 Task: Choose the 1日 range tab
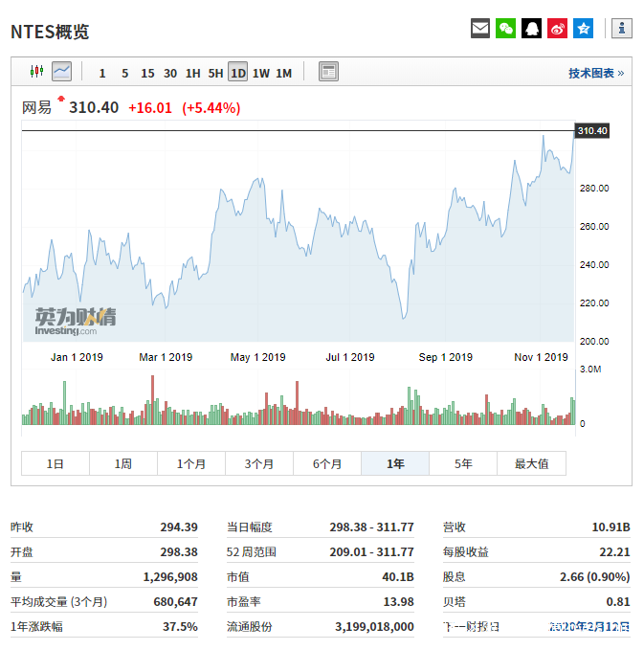pyautogui.click(x=56, y=463)
